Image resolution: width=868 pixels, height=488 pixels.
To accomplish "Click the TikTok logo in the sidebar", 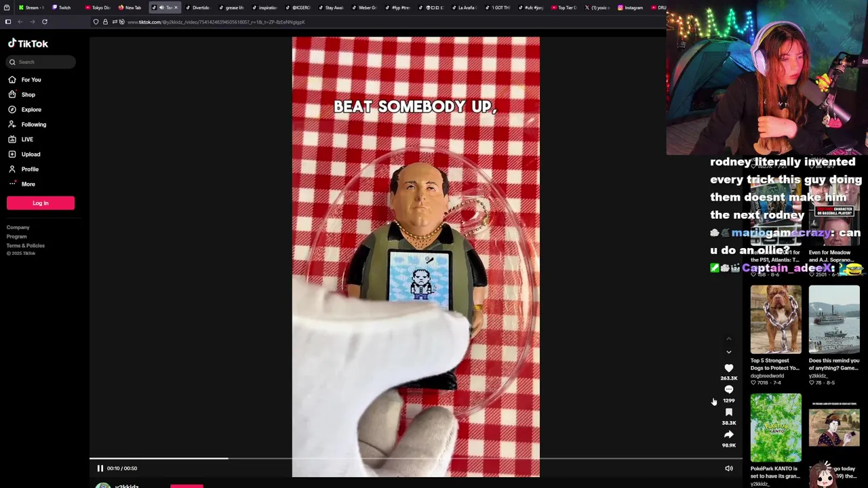I will pos(28,43).
